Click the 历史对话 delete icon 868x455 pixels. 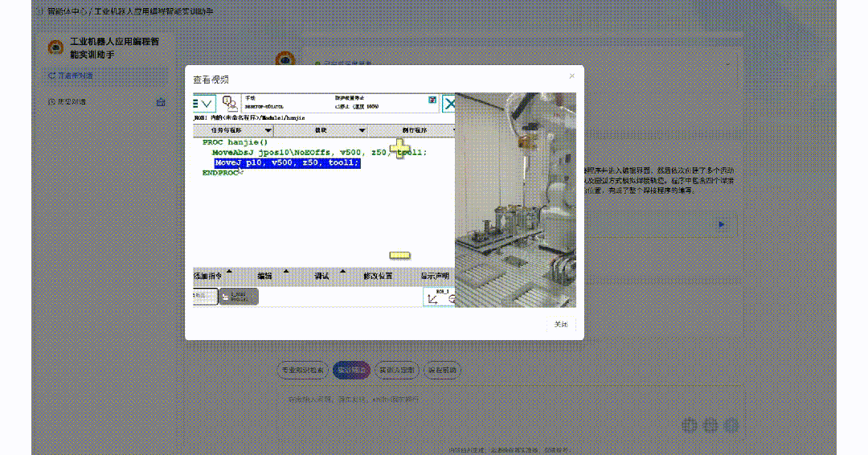coord(161,102)
